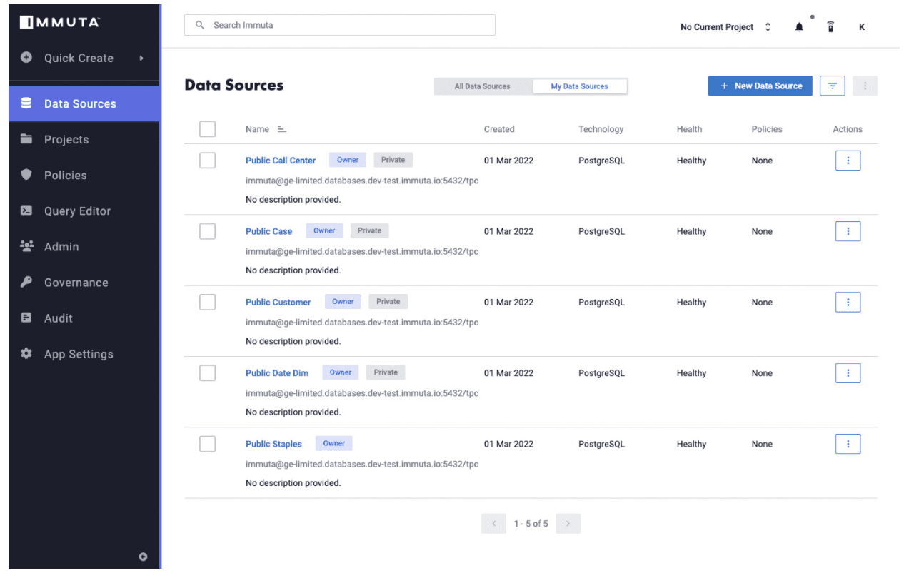Open actions menu for Public Call Center
The width and height of the screenshot is (924, 588).
coord(848,161)
